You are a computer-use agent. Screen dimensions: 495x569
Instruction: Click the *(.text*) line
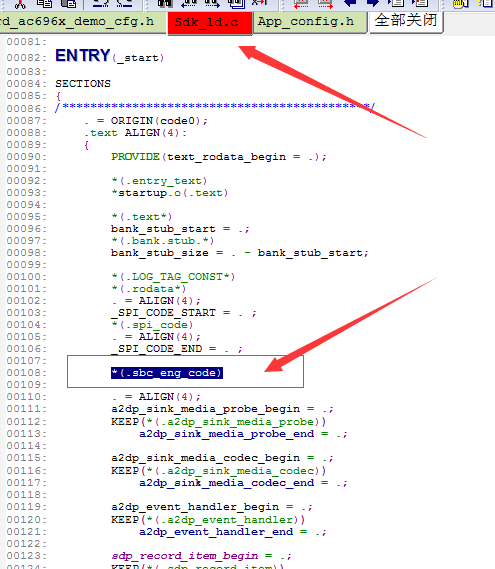pos(142,217)
